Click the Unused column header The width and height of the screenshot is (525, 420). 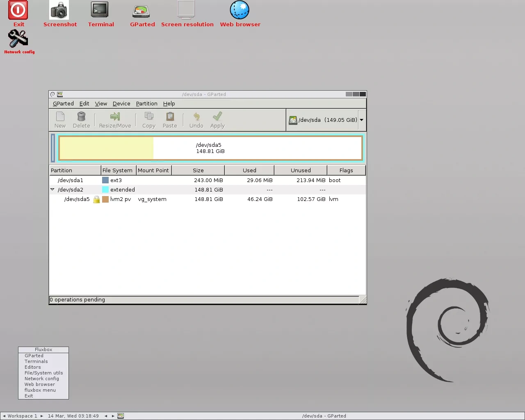point(301,170)
